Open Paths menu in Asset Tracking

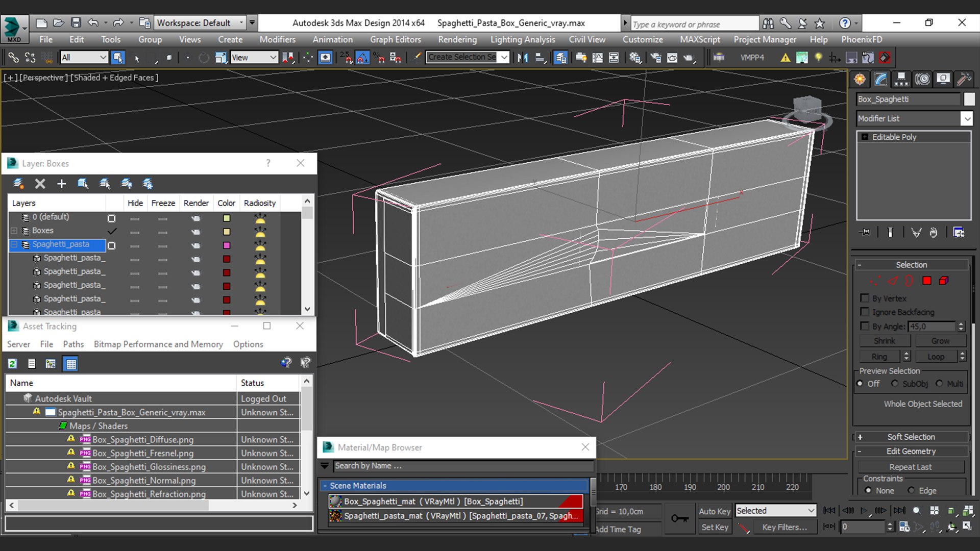click(73, 344)
